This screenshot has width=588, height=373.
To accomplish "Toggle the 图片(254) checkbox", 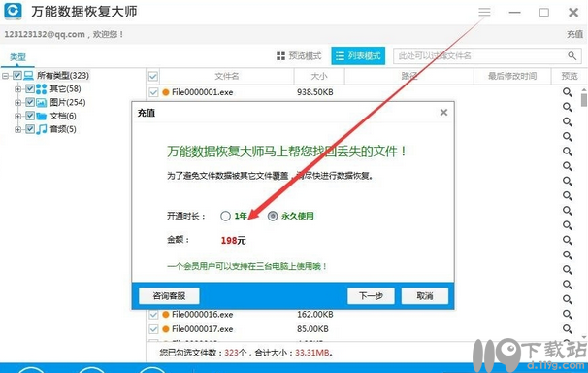I will pos(30,102).
